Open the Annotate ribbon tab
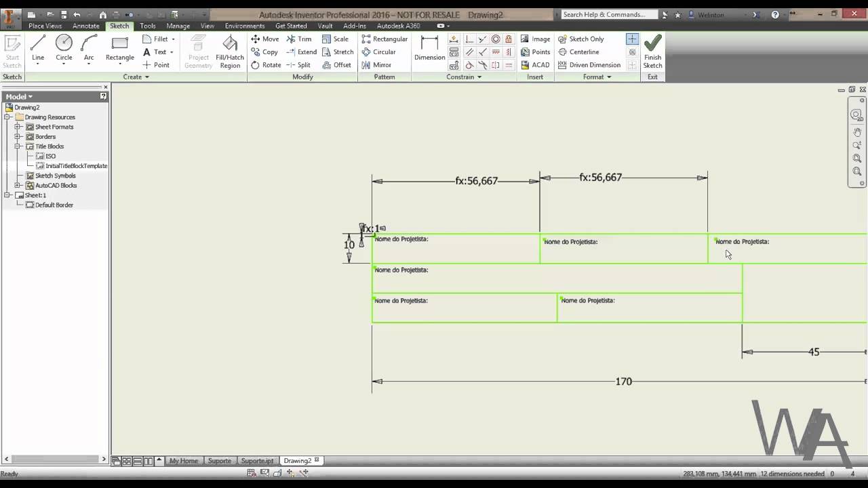The height and width of the screenshot is (488, 868). [x=86, y=26]
